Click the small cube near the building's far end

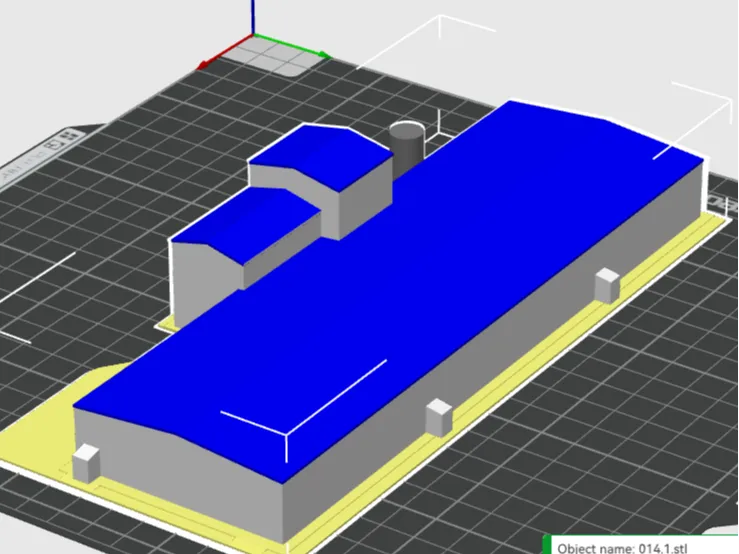607,285
